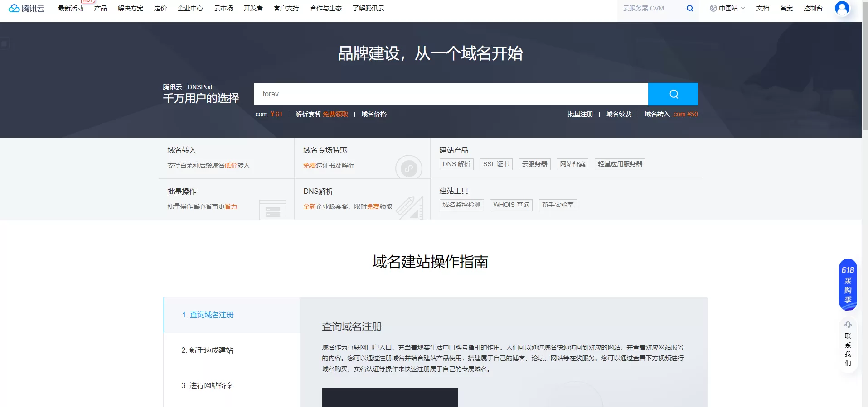The image size is (868, 407).
Task: Click the 备案 link in header
Action: click(x=786, y=8)
